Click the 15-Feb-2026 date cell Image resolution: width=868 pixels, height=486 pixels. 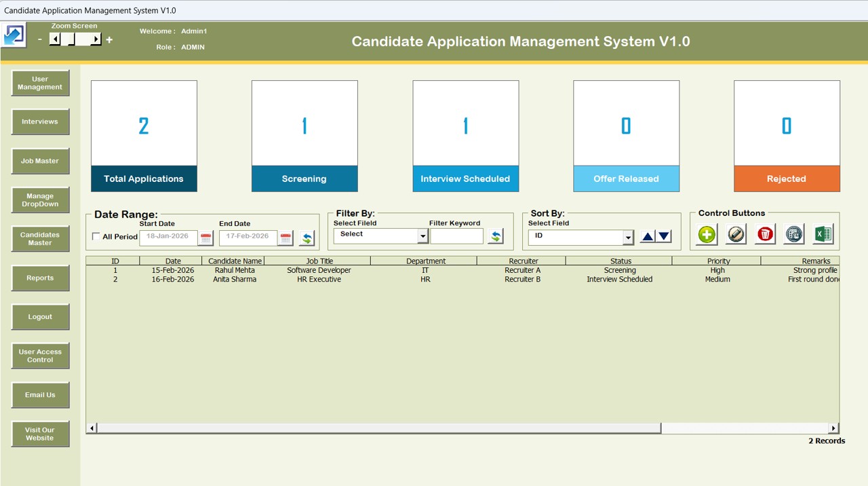(173, 270)
